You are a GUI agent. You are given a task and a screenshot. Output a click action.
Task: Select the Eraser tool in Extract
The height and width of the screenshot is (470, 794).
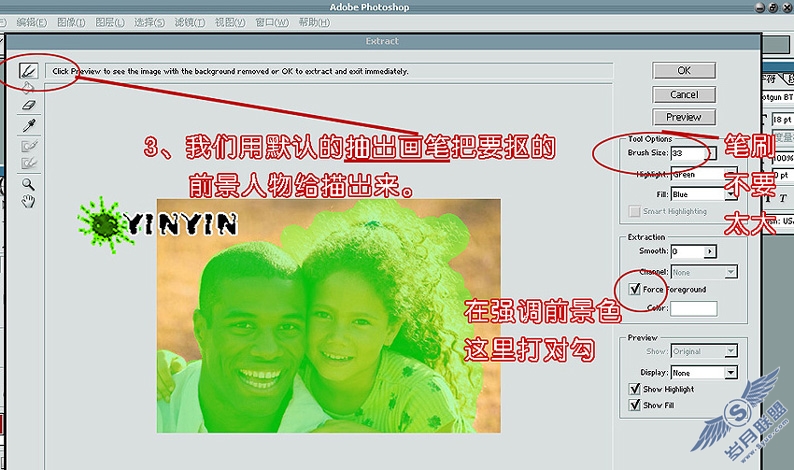click(29, 105)
